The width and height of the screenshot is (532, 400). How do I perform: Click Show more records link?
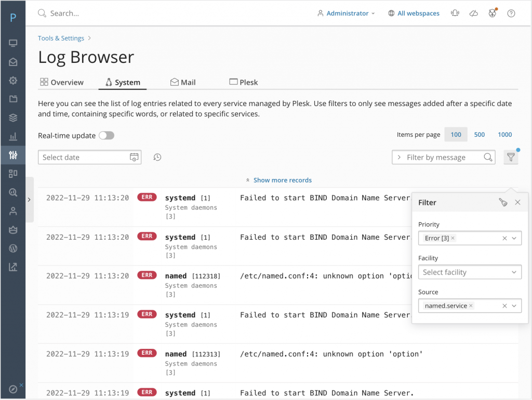click(x=278, y=180)
